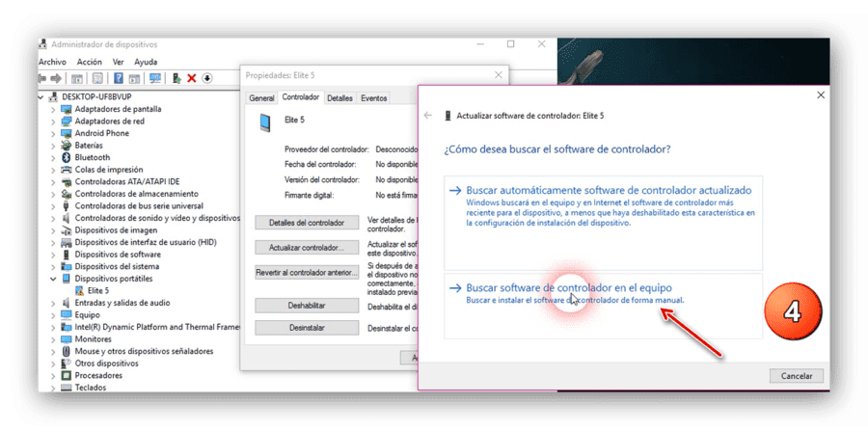Close the Propiedades: Elite 5 dialog

tap(499, 74)
